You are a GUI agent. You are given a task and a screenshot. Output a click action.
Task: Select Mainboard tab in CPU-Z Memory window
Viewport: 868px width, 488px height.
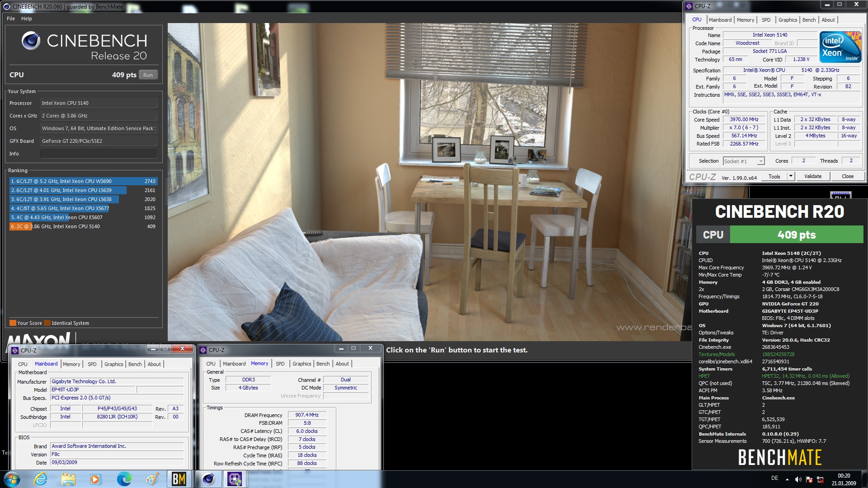[x=234, y=364]
